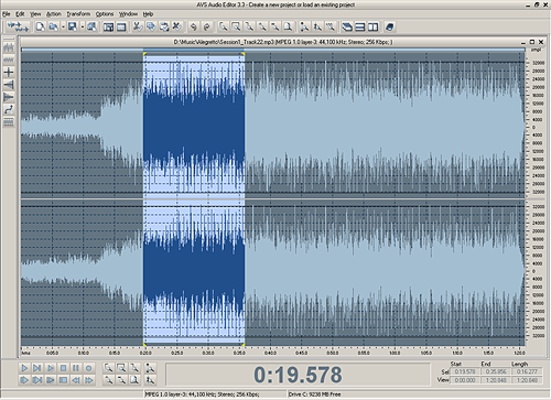Click the first magnifier icon in top toolbar
Image resolution: width=551 pixels, height=400 pixels.
tap(223, 27)
